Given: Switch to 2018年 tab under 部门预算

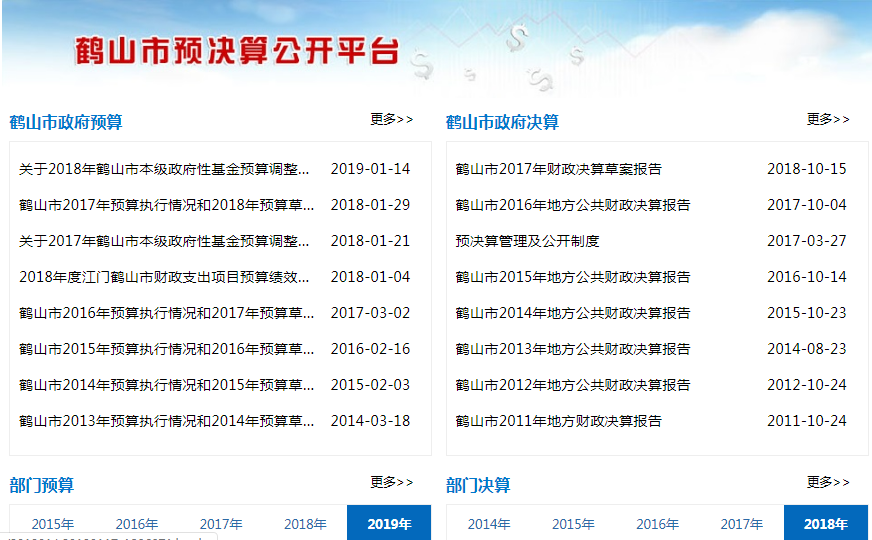Looking at the screenshot, I should 305,523.
